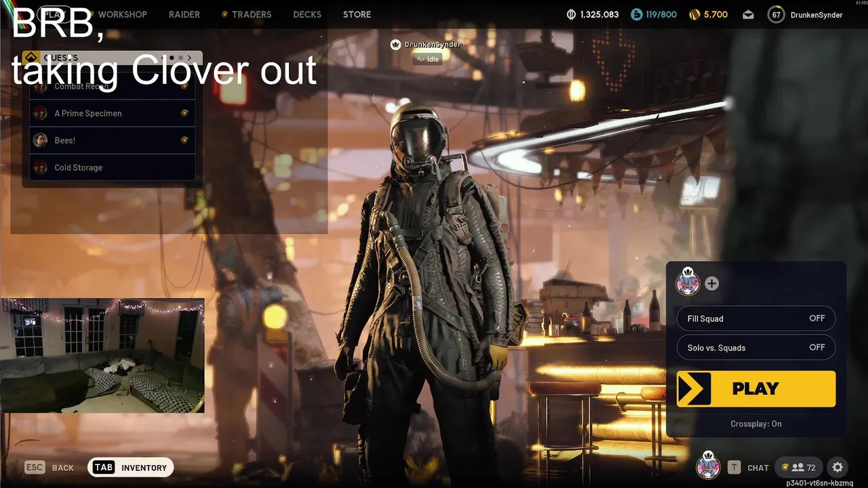Toggle Fill Squad option

click(x=756, y=319)
